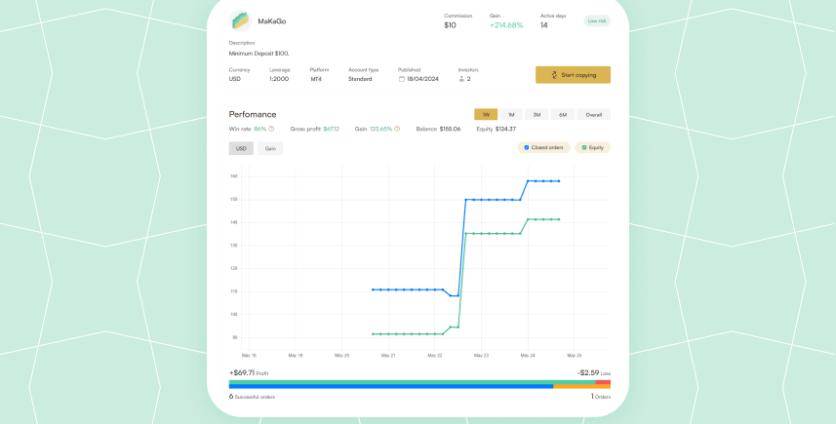Screen dimensions: 836x424
Task: Select the 6M time range tab
Action: coord(563,115)
